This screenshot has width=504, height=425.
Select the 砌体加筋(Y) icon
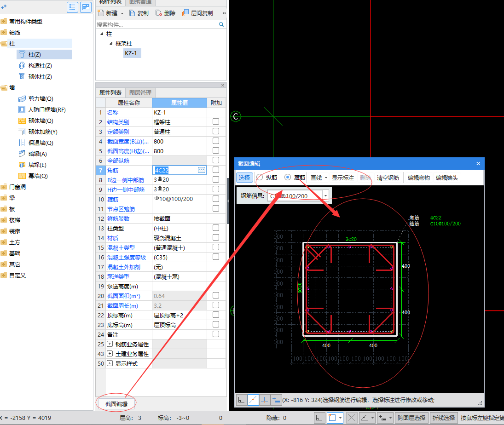[22, 132]
